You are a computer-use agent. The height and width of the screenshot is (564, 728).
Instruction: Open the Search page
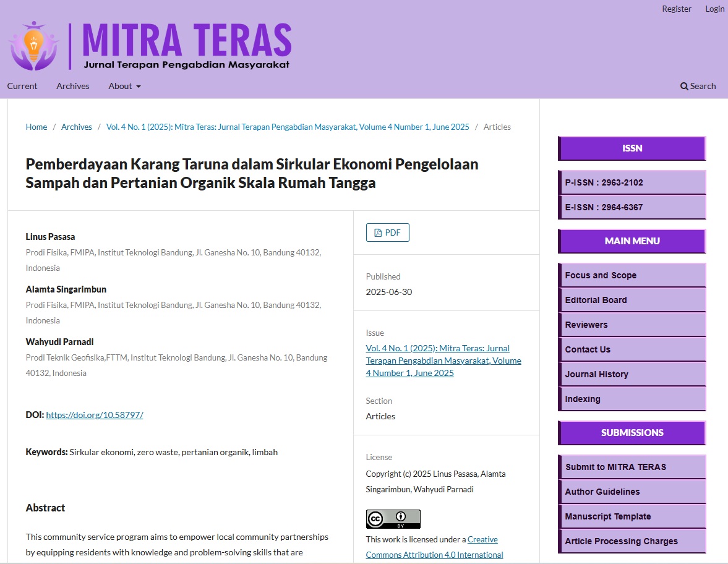click(x=698, y=86)
